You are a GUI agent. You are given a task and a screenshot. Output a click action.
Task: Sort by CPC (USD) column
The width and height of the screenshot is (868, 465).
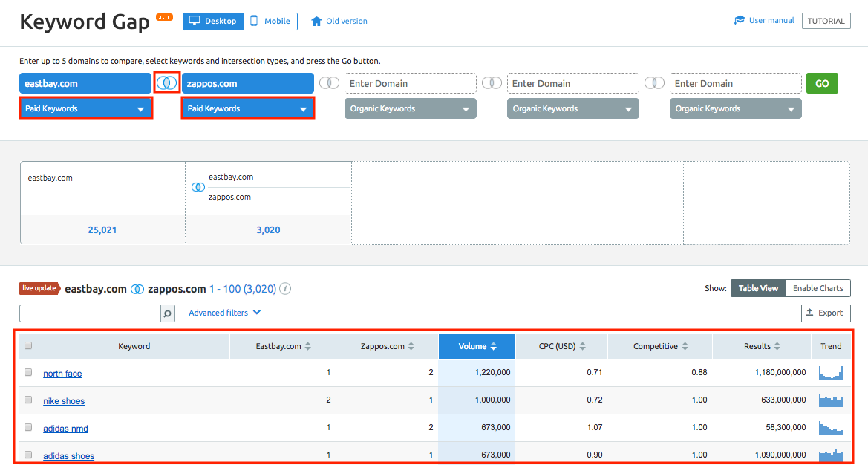coord(562,346)
